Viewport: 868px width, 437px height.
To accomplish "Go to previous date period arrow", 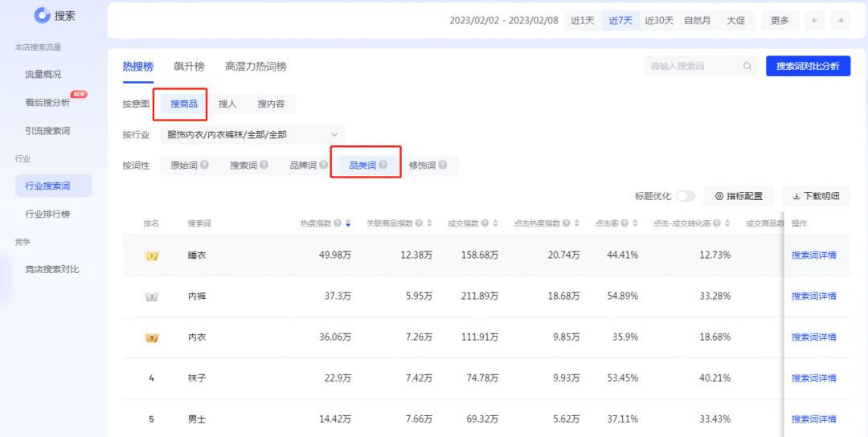I will pos(814,20).
